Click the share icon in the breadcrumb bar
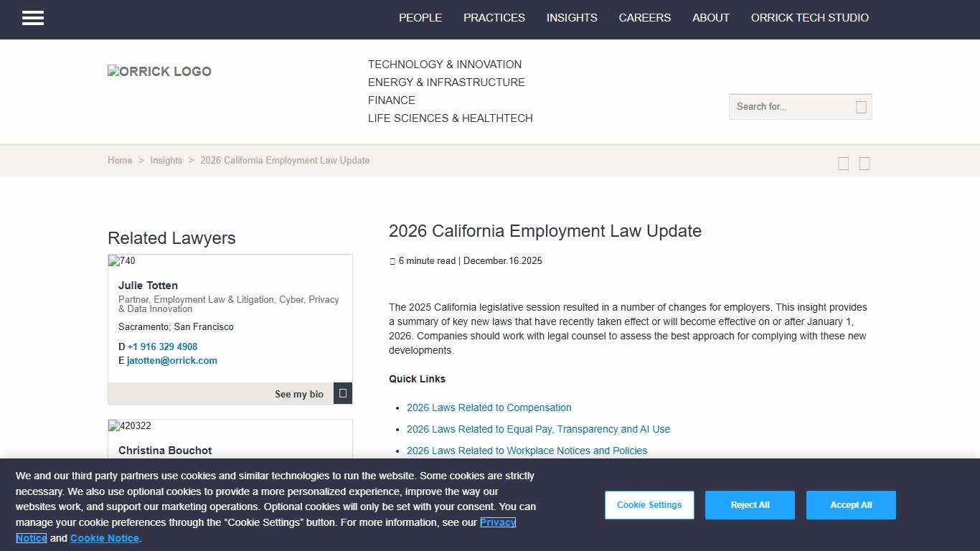 843,163
